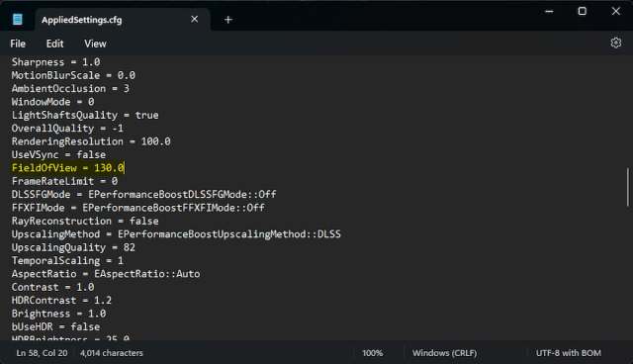The width and height of the screenshot is (633, 364).
Task: Click the Notepad app icon in title bar
Action: (18, 20)
